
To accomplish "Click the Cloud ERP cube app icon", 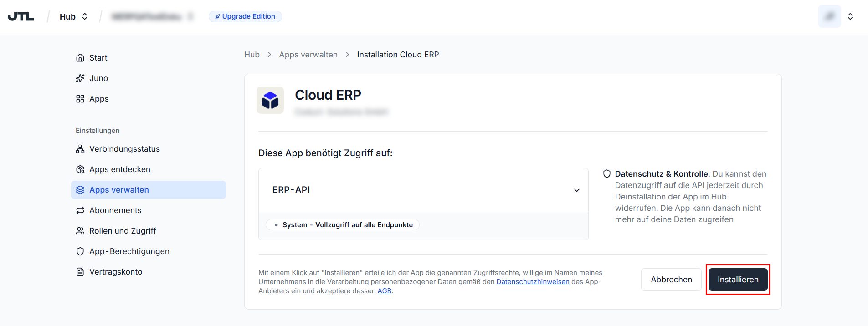I will point(270,100).
